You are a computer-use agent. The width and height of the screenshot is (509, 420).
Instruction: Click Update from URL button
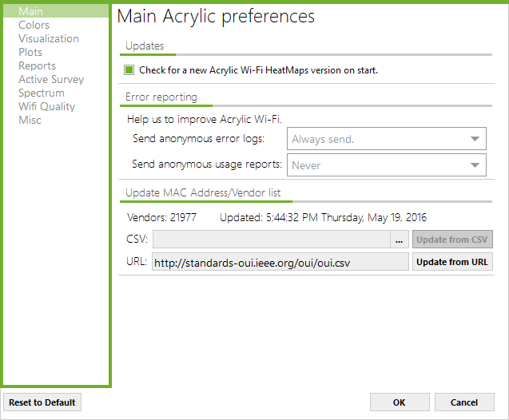452,262
